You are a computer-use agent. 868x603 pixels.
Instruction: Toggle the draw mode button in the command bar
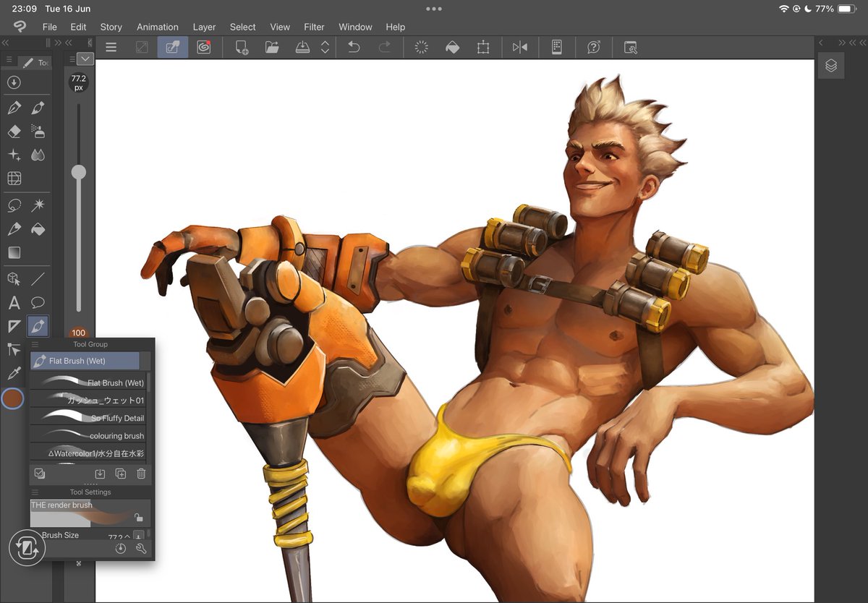tap(173, 48)
